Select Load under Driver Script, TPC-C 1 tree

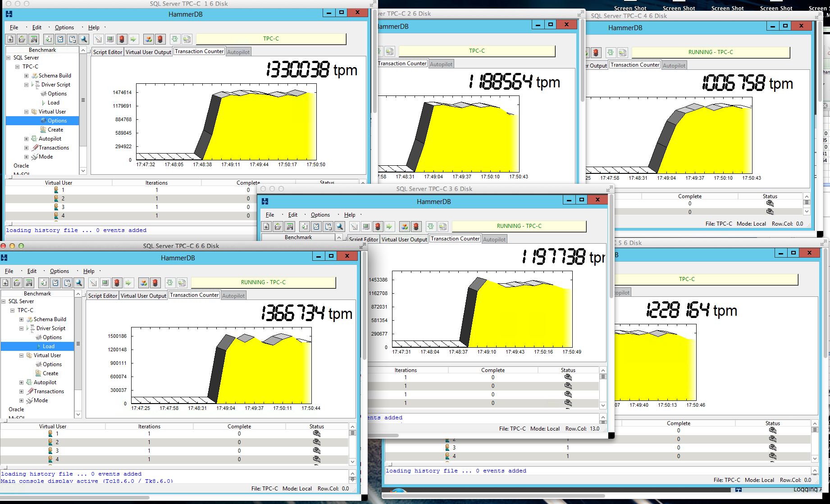tap(54, 103)
